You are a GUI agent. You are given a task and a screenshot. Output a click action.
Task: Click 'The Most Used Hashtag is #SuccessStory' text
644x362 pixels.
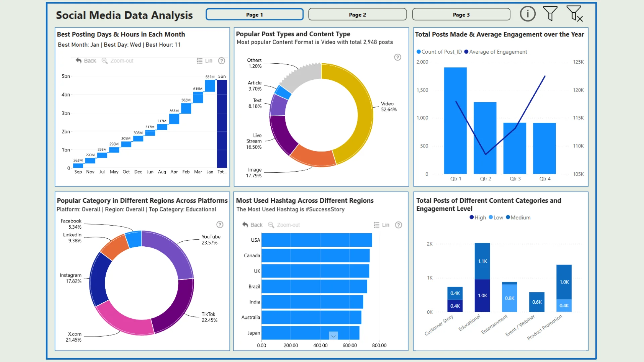290,209
